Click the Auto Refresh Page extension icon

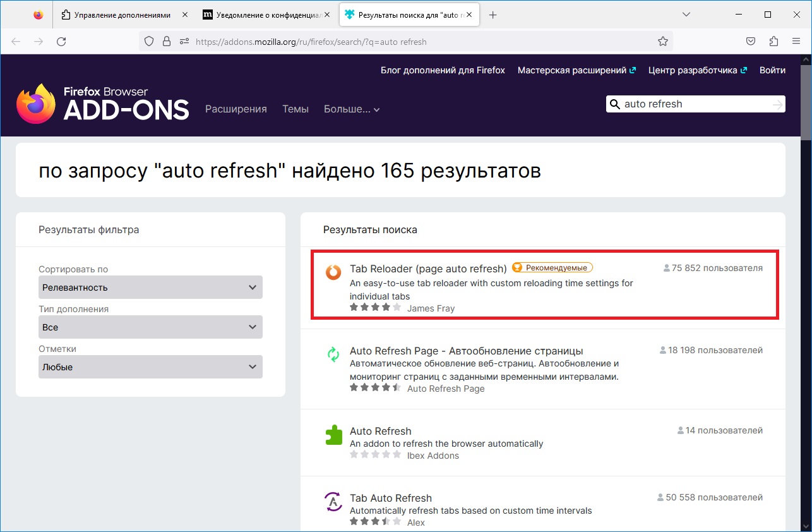[x=333, y=354]
